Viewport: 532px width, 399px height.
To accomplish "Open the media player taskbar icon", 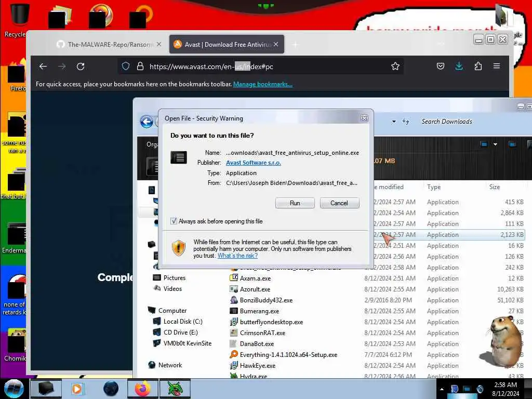I will (x=77, y=389).
